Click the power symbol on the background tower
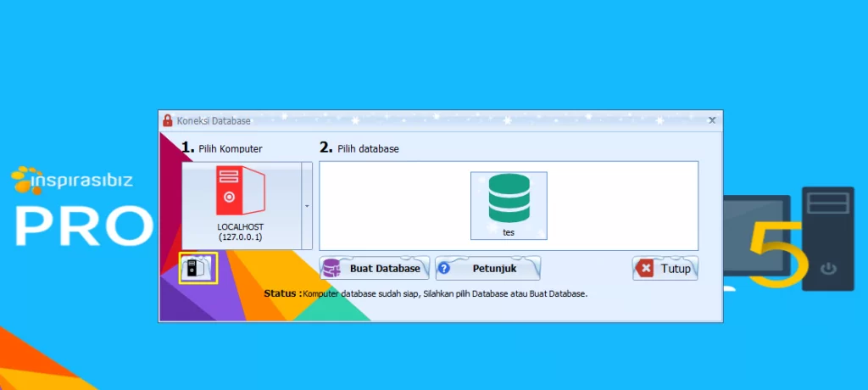 [x=828, y=270]
